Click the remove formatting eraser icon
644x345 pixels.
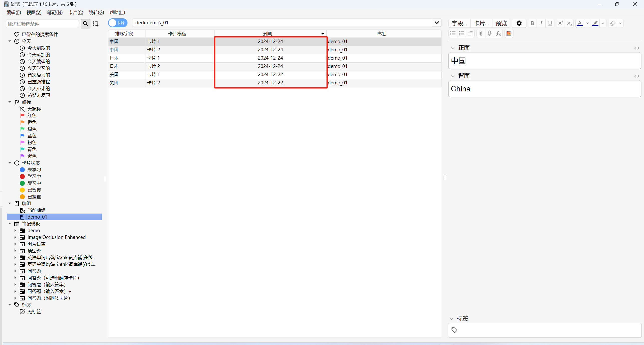[612, 23]
